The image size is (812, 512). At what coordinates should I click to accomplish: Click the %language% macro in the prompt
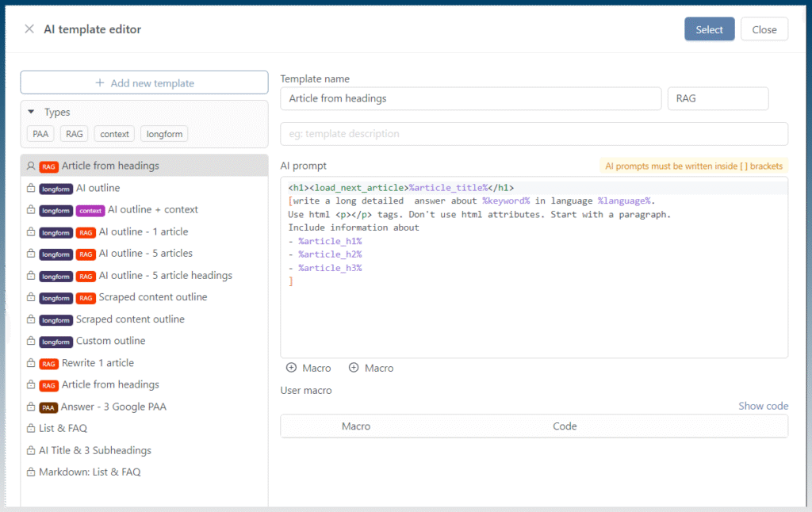(624, 201)
